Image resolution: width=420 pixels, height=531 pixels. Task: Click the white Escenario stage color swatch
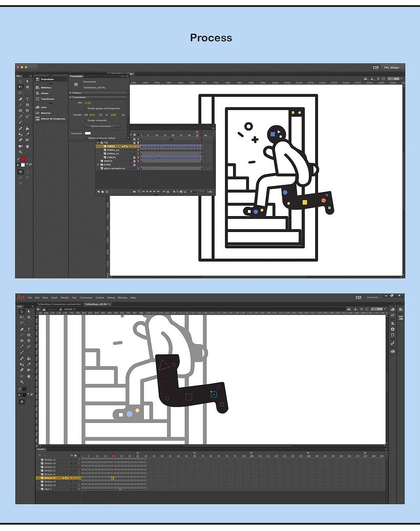[x=88, y=134]
